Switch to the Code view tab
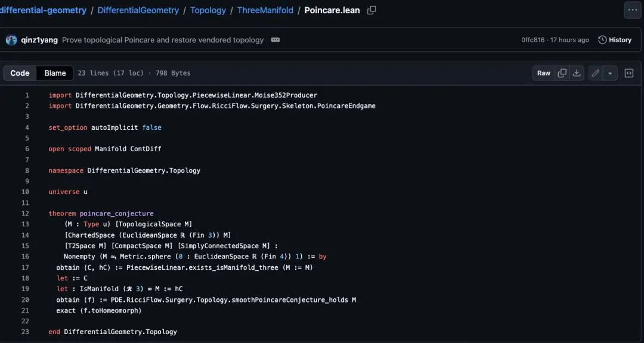644x343 pixels. point(20,73)
